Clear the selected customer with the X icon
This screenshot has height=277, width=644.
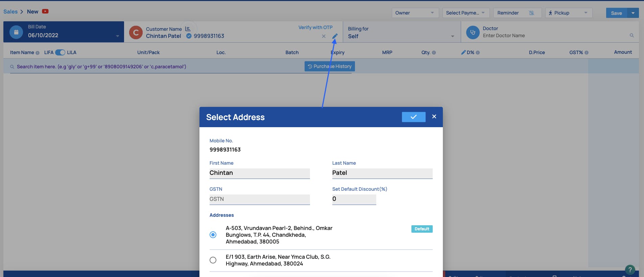[x=324, y=36]
